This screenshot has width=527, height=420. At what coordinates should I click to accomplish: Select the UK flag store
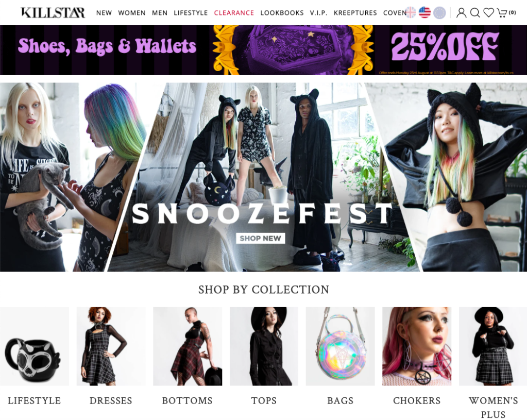(411, 13)
